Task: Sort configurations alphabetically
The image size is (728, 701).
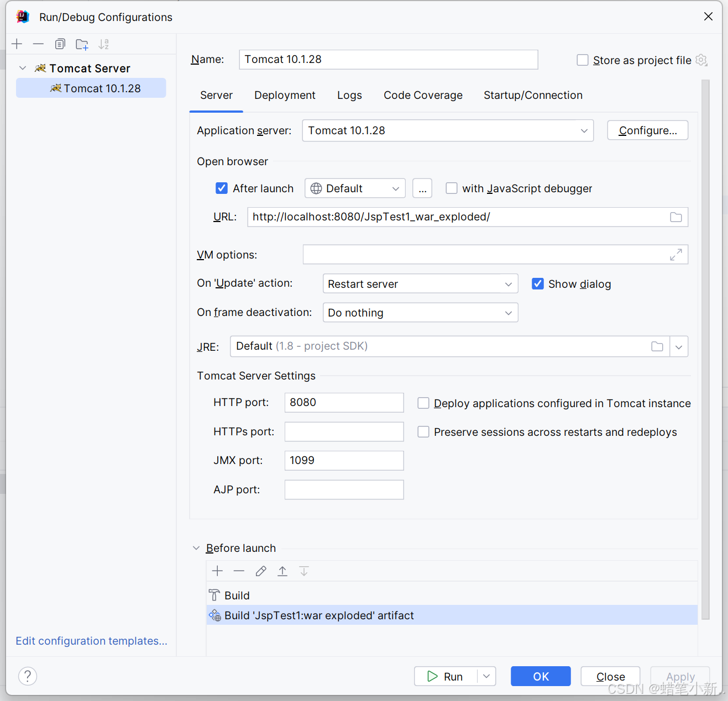Action: click(x=103, y=44)
